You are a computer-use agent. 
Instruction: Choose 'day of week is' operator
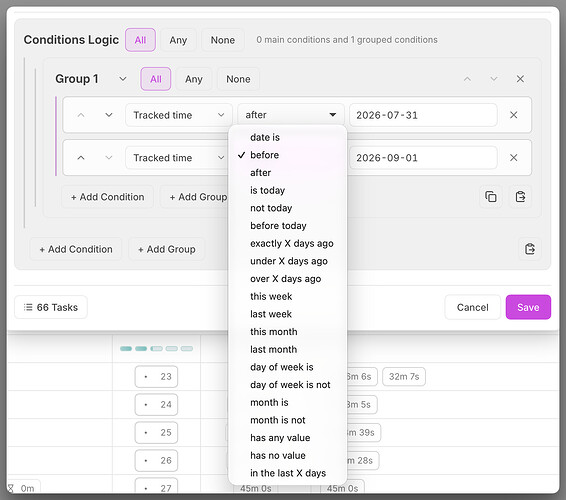click(288, 367)
